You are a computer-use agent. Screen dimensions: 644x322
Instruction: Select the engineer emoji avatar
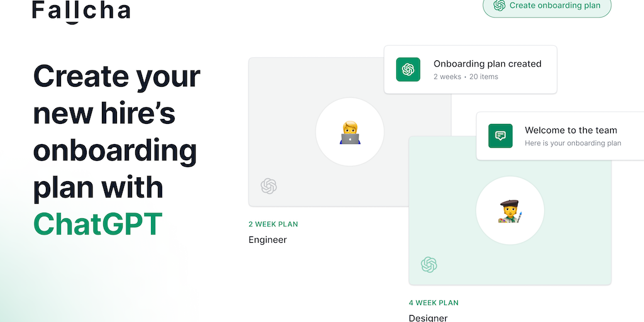click(x=350, y=132)
